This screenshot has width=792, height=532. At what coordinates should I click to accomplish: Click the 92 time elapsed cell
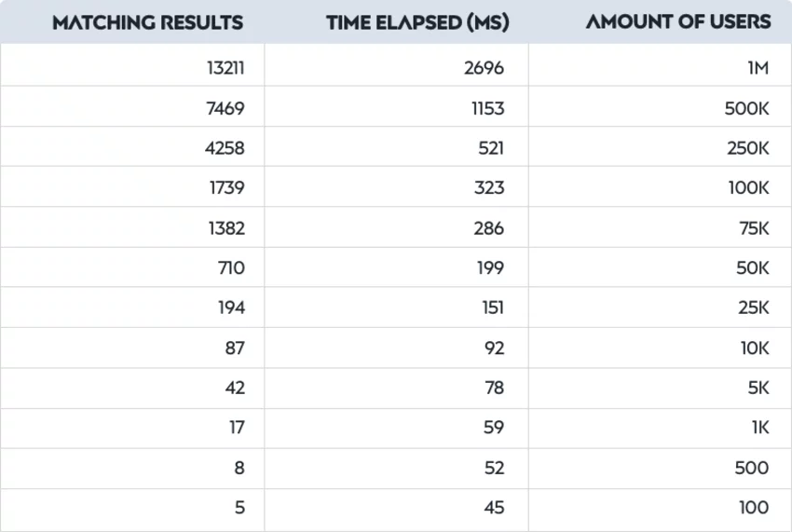pos(397,348)
